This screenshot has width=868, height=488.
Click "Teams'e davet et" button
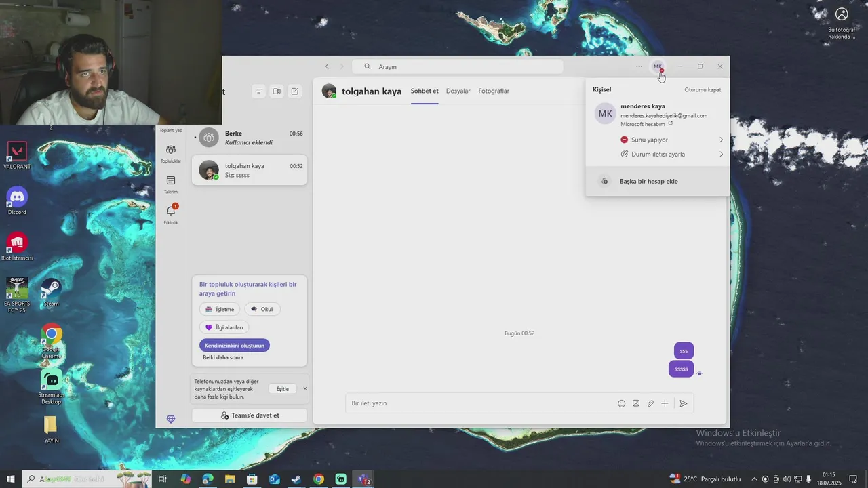[250, 415]
